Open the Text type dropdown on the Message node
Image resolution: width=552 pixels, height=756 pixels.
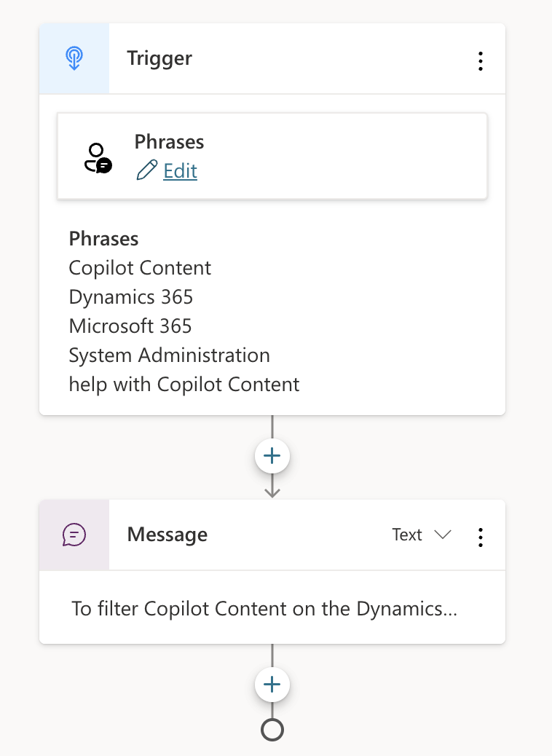pyautogui.click(x=422, y=535)
